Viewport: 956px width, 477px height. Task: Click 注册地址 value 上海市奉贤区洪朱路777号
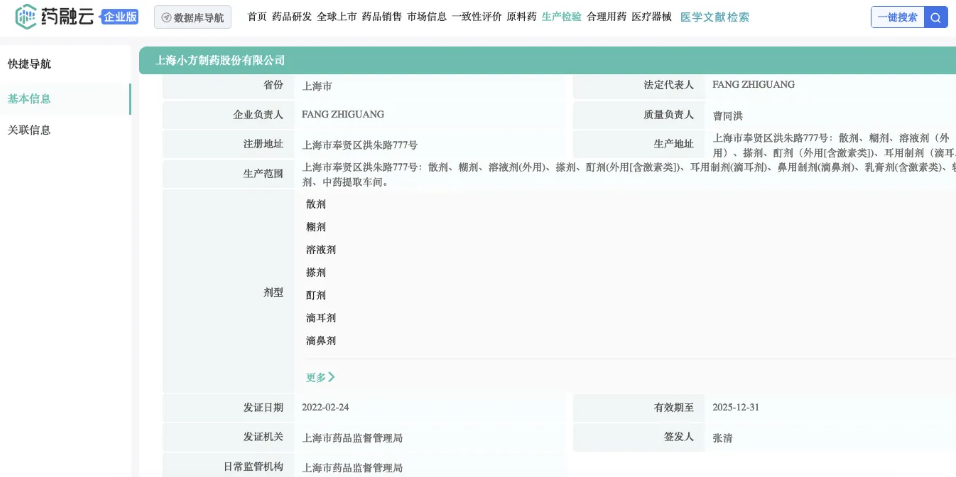click(360, 145)
